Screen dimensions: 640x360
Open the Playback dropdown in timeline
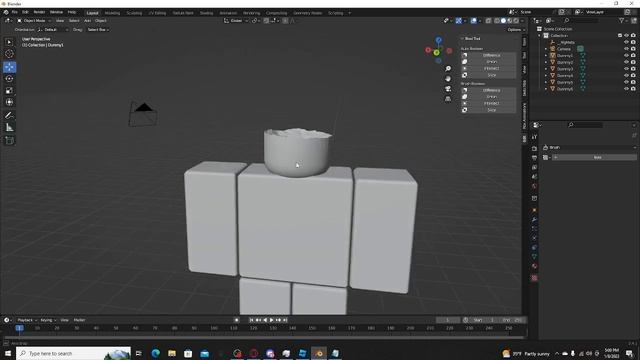27,320
